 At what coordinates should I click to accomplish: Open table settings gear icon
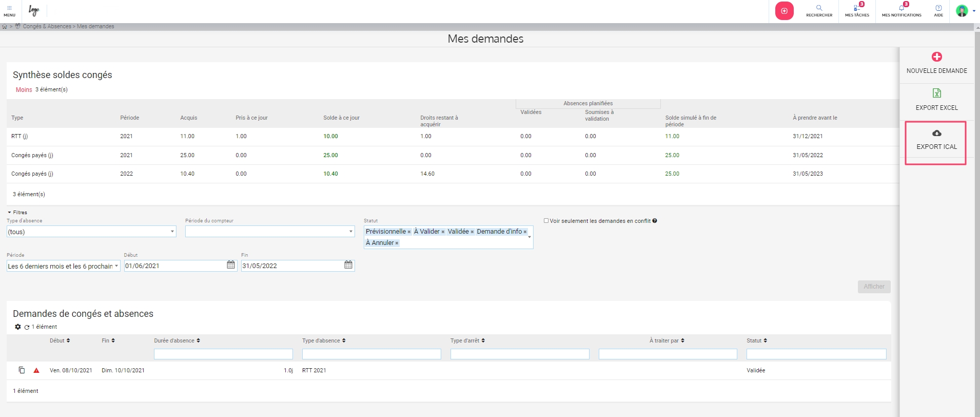tap(18, 327)
